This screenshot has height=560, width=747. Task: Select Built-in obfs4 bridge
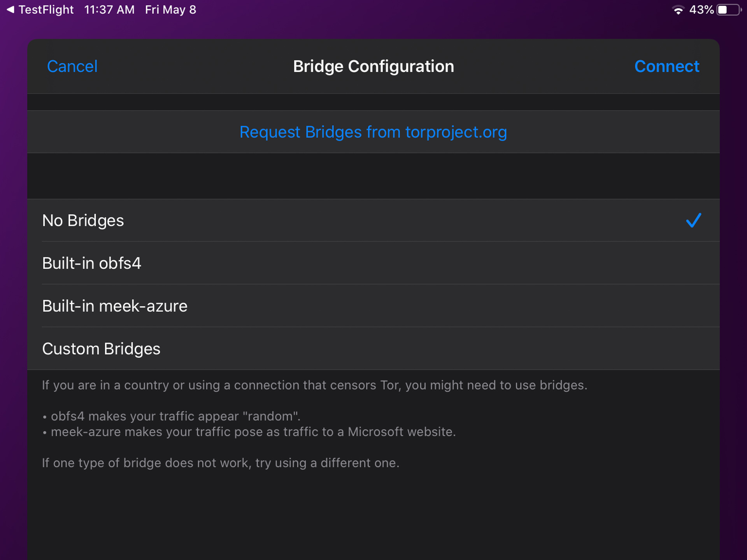click(373, 262)
